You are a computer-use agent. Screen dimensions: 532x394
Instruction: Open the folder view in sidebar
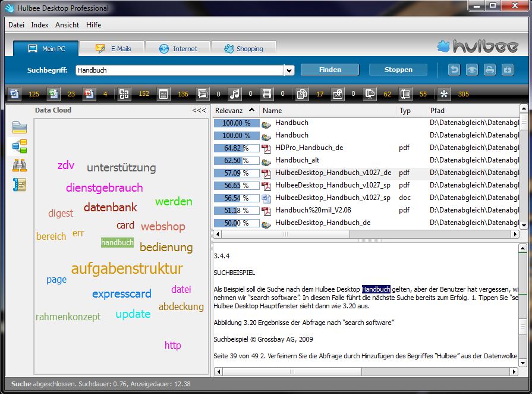(x=20, y=127)
